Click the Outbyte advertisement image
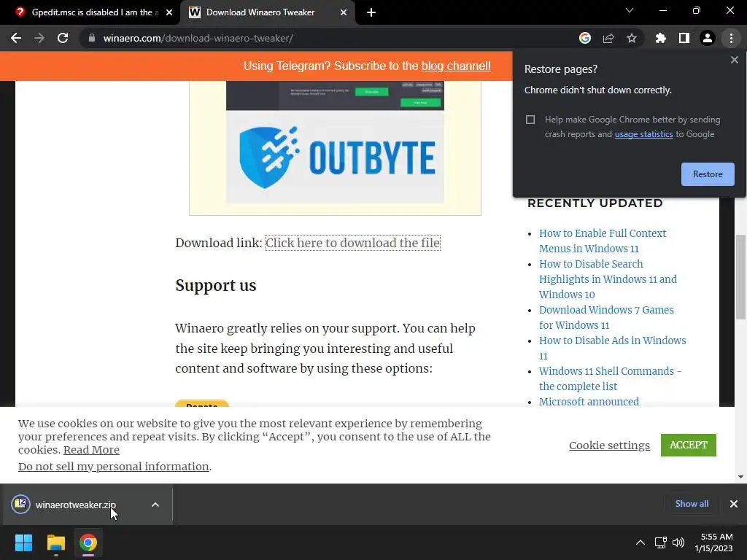This screenshot has height=560, width=747. (x=335, y=143)
